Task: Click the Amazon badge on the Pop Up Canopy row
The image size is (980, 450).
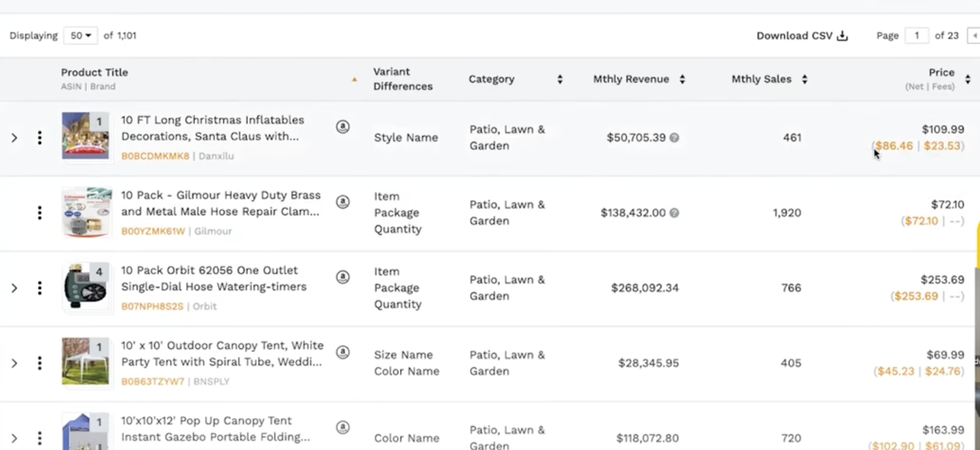Action: click(x=343, y=427)
